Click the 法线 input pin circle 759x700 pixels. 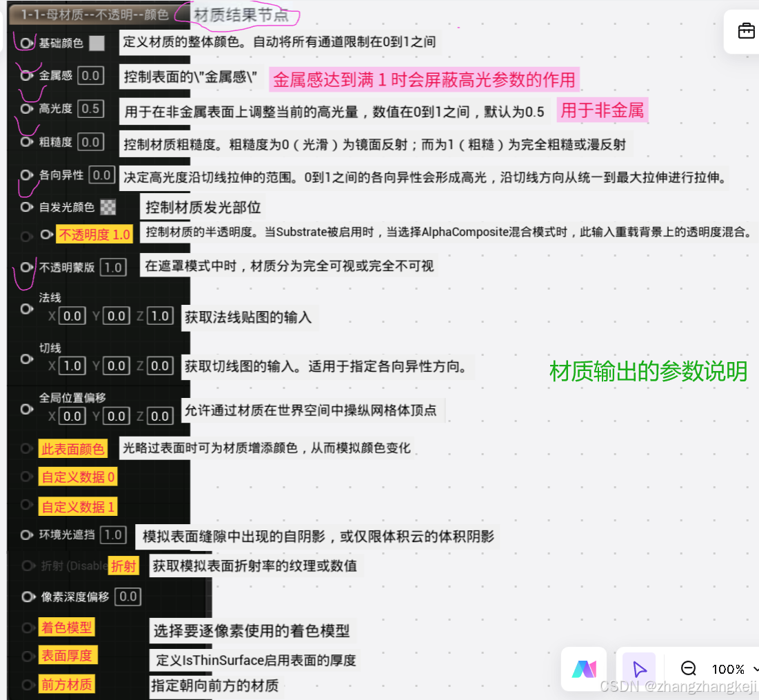(x=26, y=310)
